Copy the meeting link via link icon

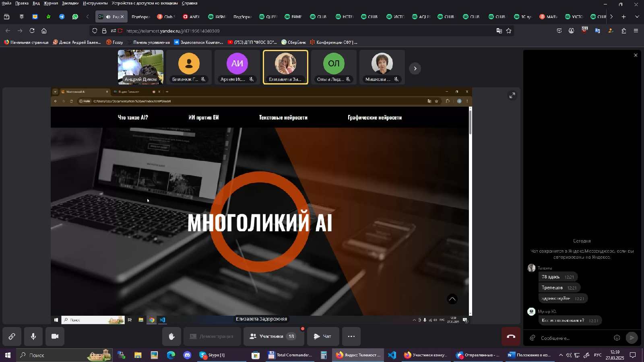11,337
